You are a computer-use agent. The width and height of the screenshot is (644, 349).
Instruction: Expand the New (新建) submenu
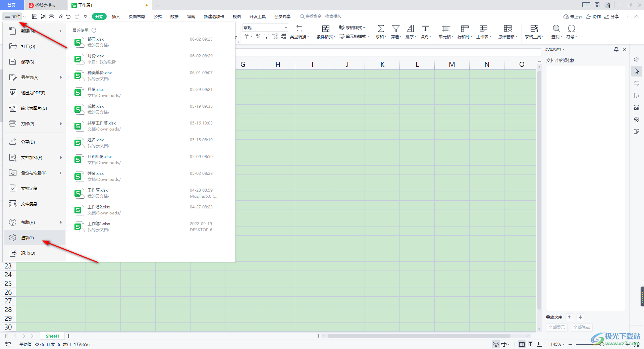pos(61,31)
